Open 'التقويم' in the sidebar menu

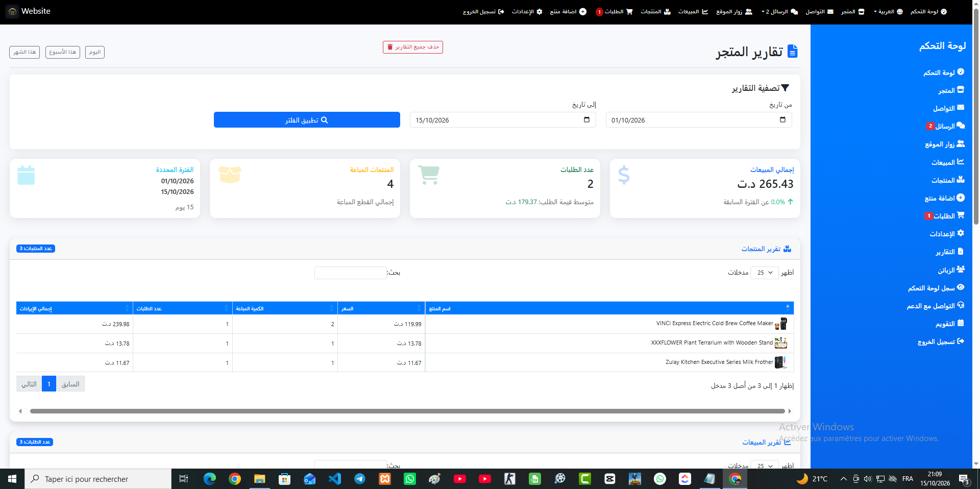click(949, 324)
